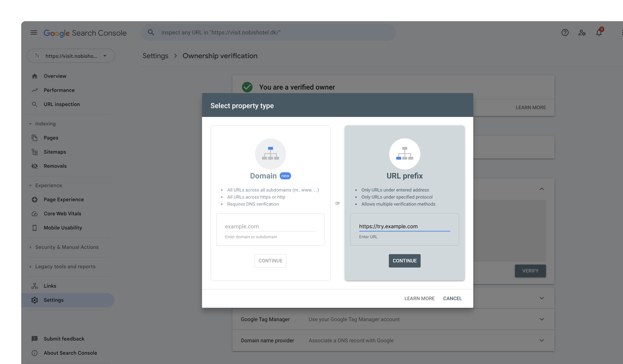Click the VERIFY button
Screen dimensions: 623x364
coord(530,271)
